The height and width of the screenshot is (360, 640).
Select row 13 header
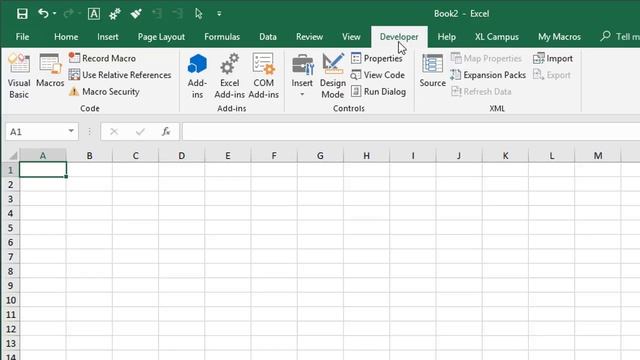[x=10, y=343]
